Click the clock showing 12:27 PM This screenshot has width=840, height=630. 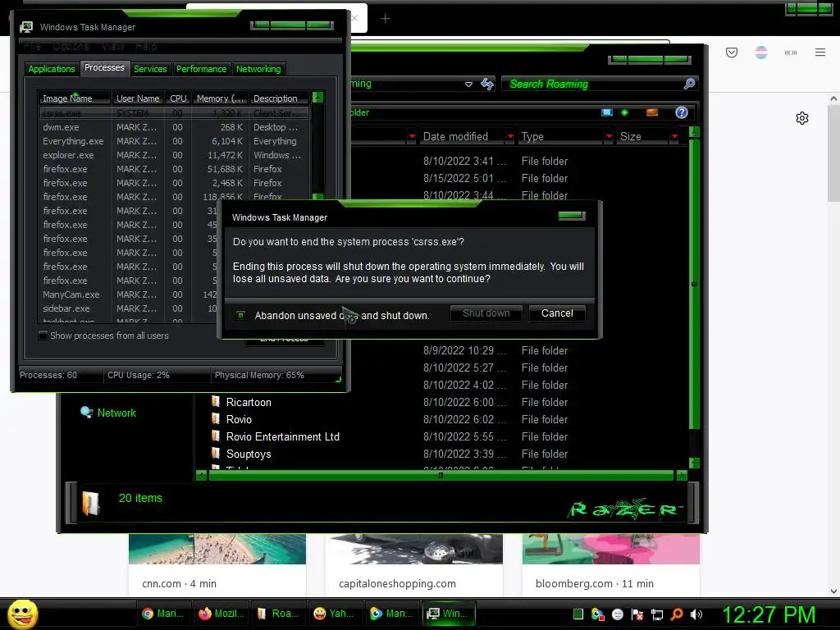[769, 614]
